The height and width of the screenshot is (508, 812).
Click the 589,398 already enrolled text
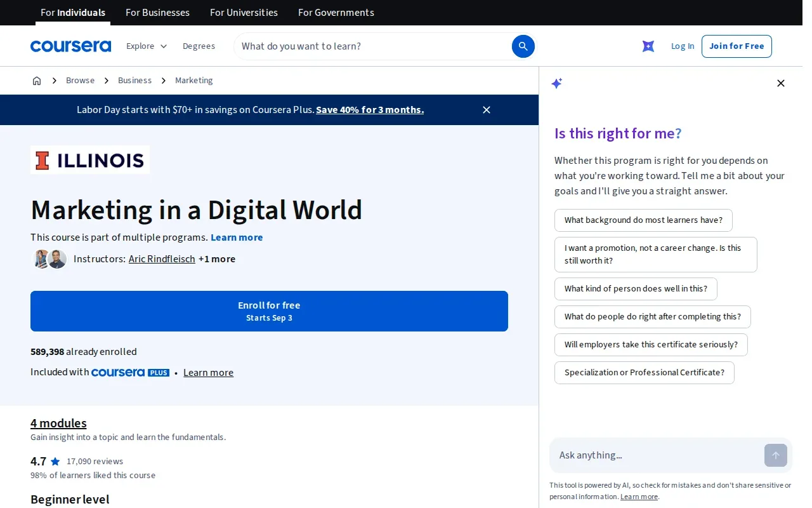click(x=84, y=352)
